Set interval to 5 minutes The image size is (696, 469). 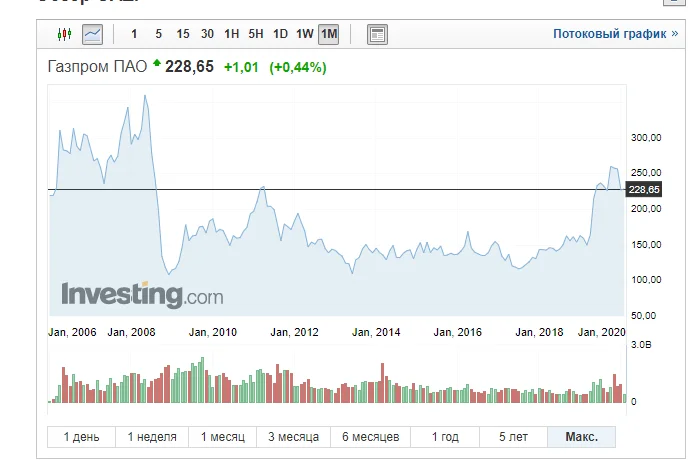159,34
